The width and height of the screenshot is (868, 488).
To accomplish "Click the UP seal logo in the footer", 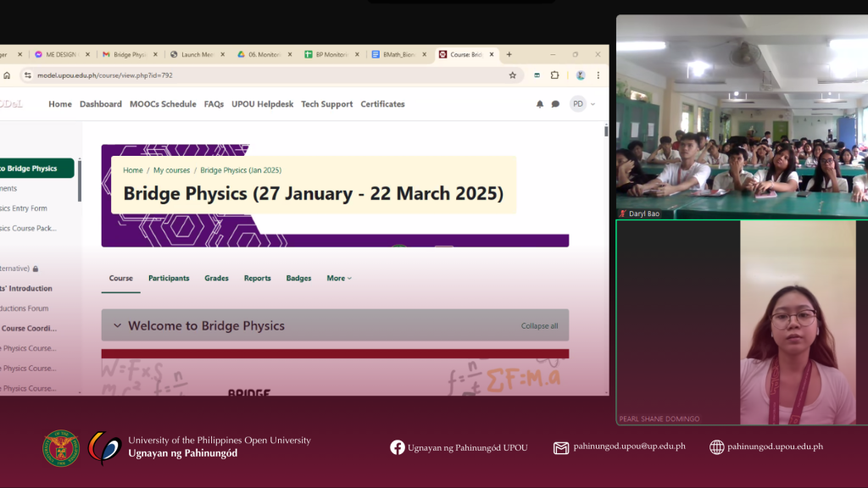I will [x=61, y=448].
